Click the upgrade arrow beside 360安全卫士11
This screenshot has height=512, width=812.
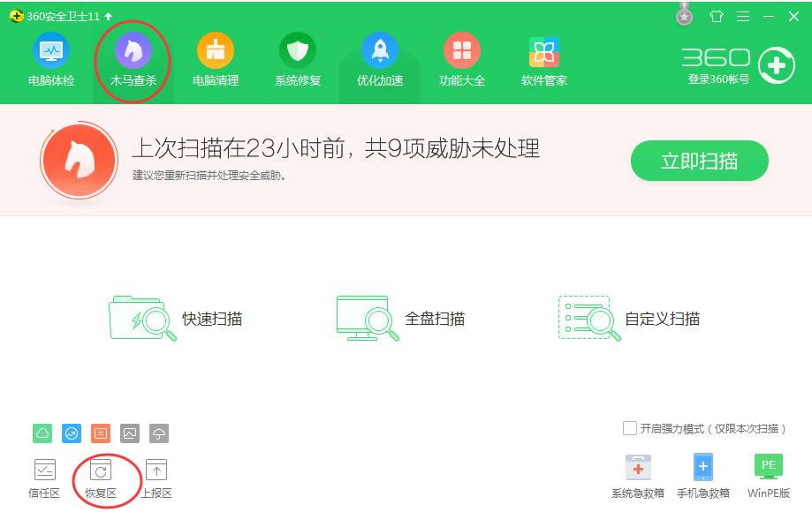[x=108, y=17]
